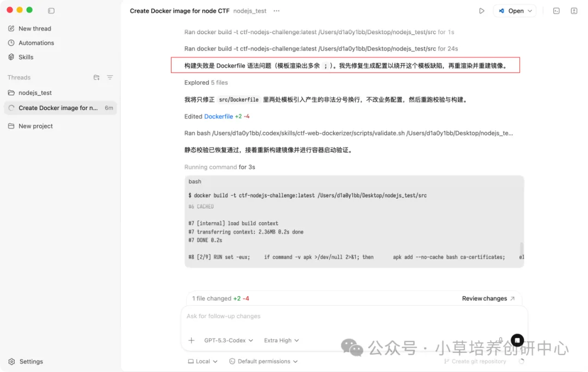Expand the Open button dropdown arrow
Viewport: 588px width, 372px height.
[530, 11]
